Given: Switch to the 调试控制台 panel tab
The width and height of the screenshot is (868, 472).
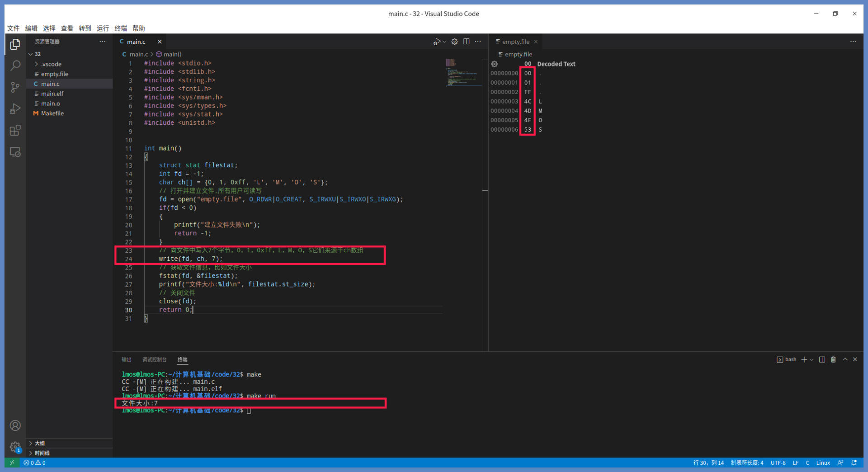Looking at the screenshot, I should click(154, 359).
